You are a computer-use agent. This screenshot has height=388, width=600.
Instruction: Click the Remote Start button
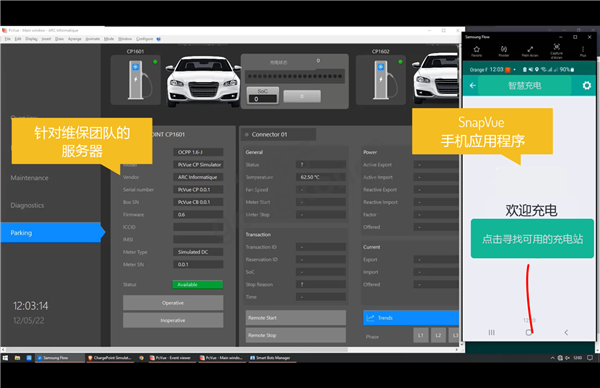coord(295,318)
